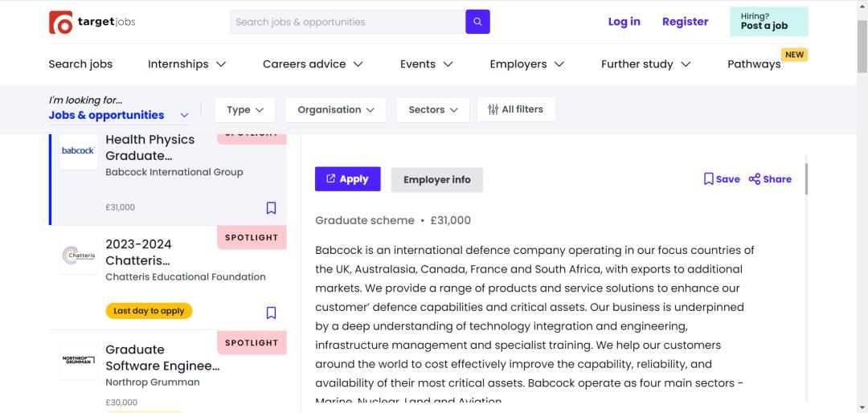Image resolution: width=868 pixels, height=413 pixels.
Task: Expand the Organisation filter dropdown
Action: 335,110
